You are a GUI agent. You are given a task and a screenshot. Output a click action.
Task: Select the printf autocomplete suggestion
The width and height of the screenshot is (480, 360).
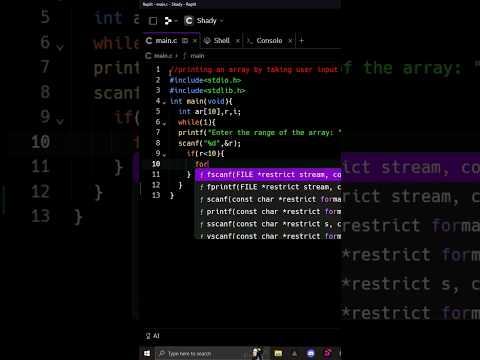tap(268, 212)
